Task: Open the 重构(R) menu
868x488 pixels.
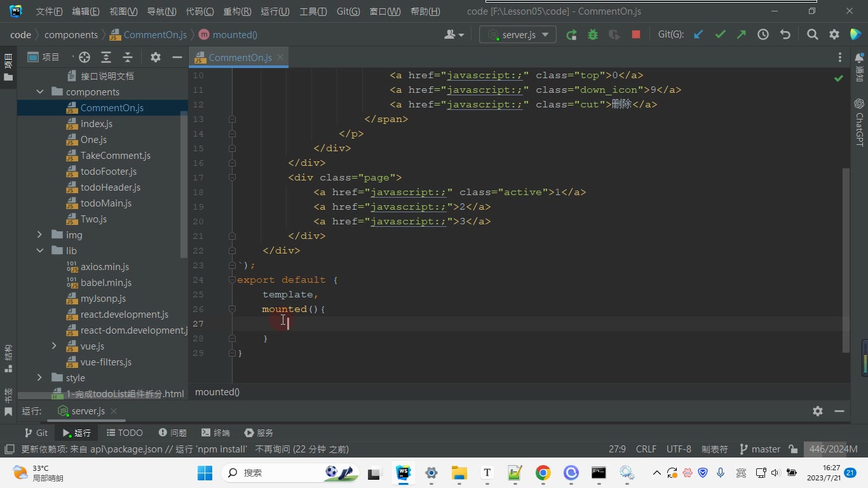Action: click(237, 11)
